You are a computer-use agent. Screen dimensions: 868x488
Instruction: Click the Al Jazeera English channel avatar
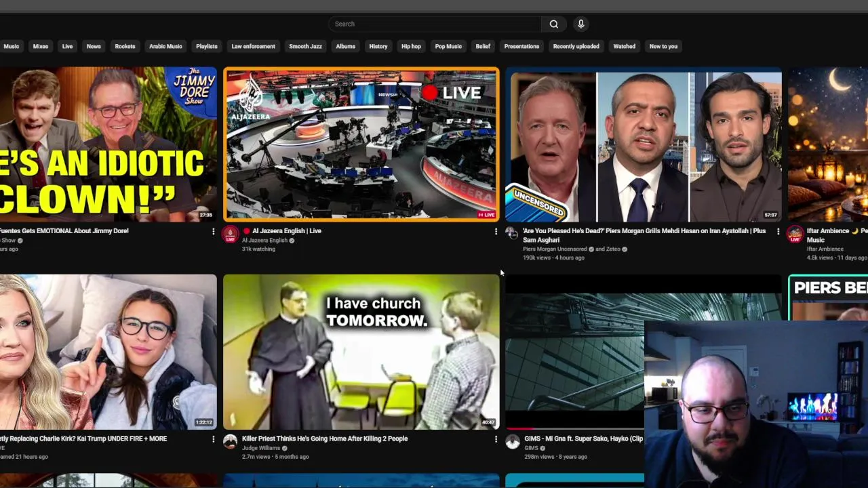click(x=231, y=235)
